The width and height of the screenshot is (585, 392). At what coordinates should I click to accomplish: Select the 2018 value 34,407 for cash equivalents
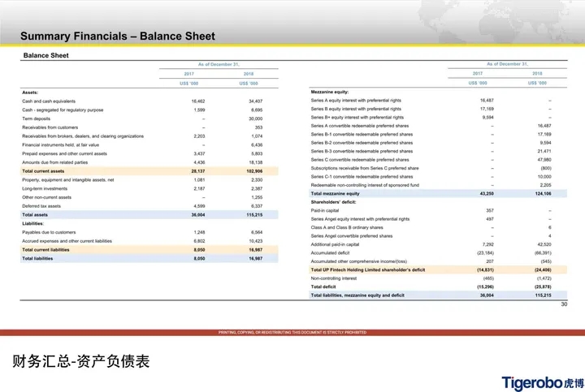(x=256, y=101)
